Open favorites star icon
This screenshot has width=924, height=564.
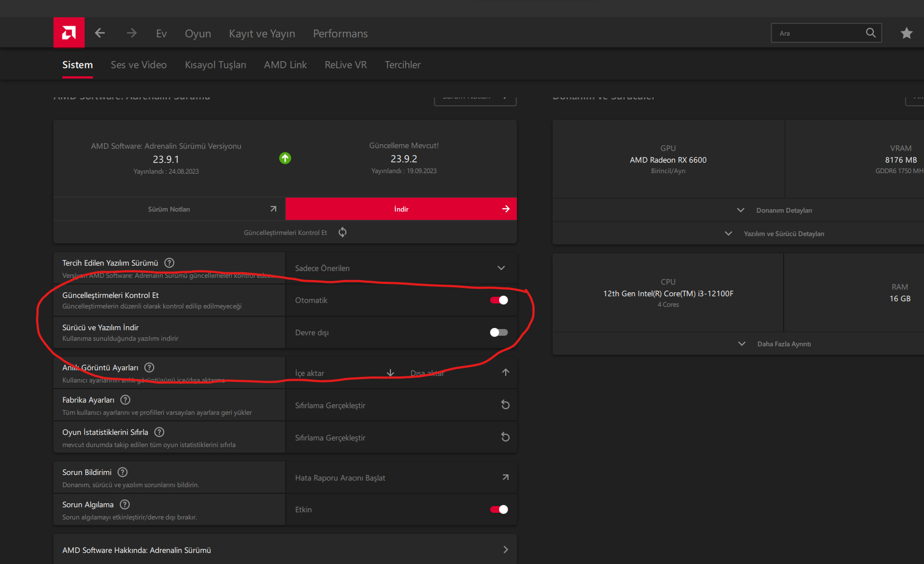tap(907, 33)
